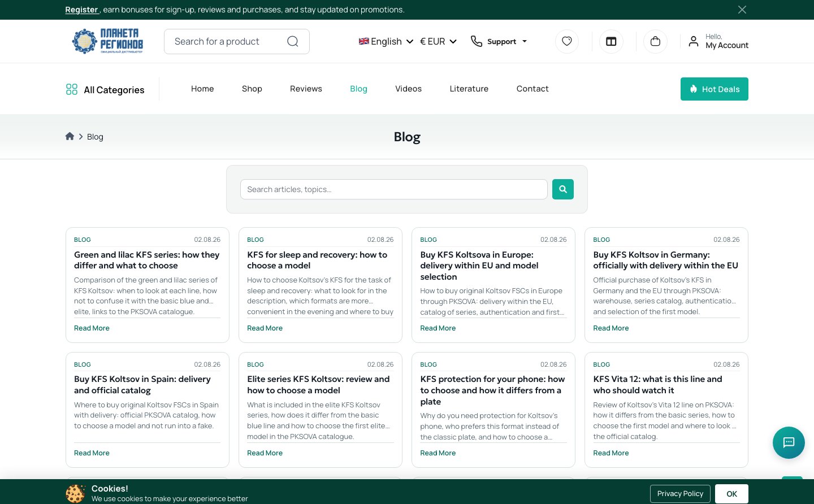Click the Blog breadcrumb text
814x504 pixels.
click(x=95, y=137)
